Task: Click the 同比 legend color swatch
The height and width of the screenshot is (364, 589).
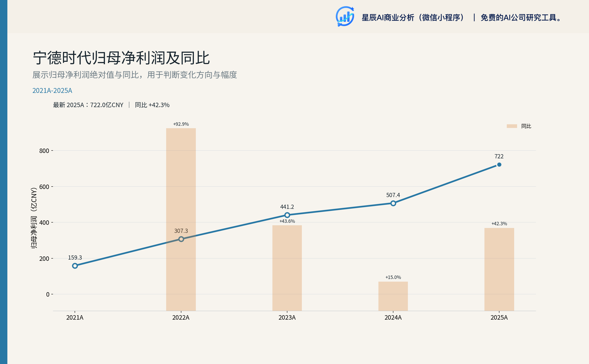Action: click(x=512, y=126)
